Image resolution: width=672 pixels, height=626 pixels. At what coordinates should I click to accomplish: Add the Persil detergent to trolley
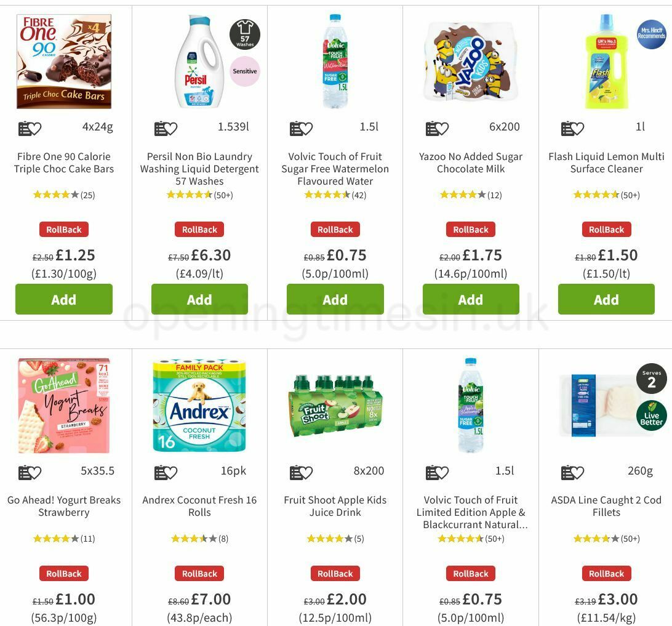(199, 299)
